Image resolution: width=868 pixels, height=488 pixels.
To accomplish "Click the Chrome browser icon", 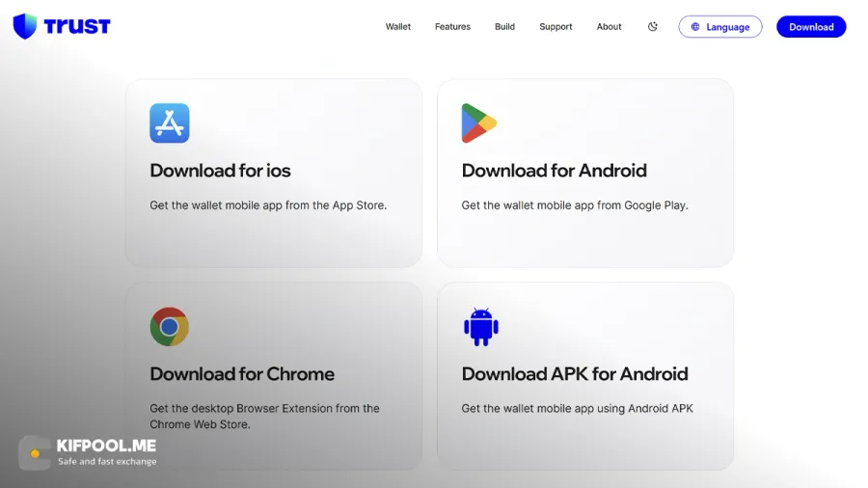I will click(x=170, y=326).
